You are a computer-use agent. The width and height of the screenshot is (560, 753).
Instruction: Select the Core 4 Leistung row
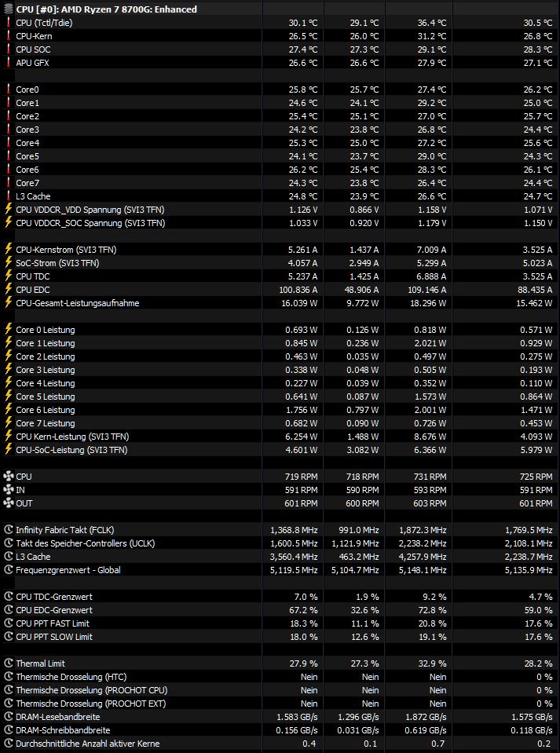(x=280, y=383)
